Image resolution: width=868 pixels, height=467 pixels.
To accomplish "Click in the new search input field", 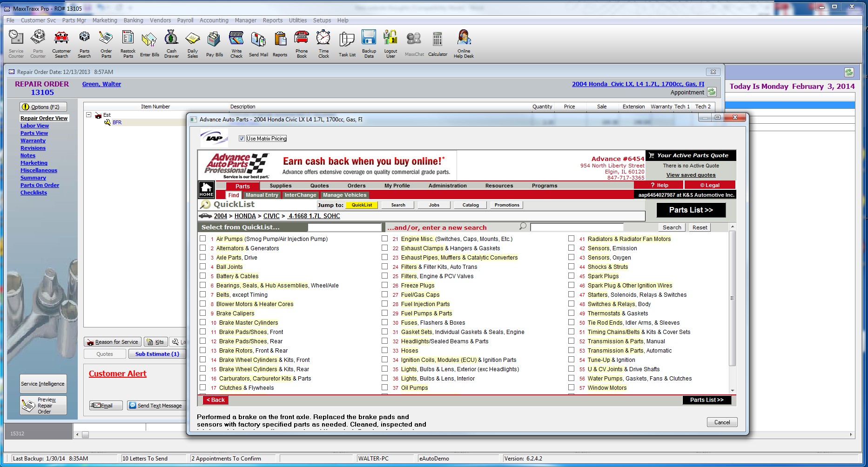I will pos(577,227).
